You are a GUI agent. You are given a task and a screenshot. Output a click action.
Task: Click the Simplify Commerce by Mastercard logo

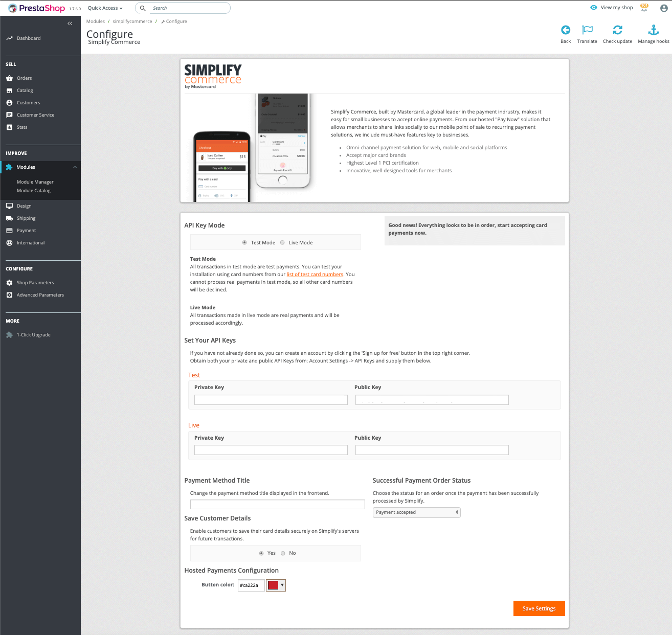click(213, 76)
